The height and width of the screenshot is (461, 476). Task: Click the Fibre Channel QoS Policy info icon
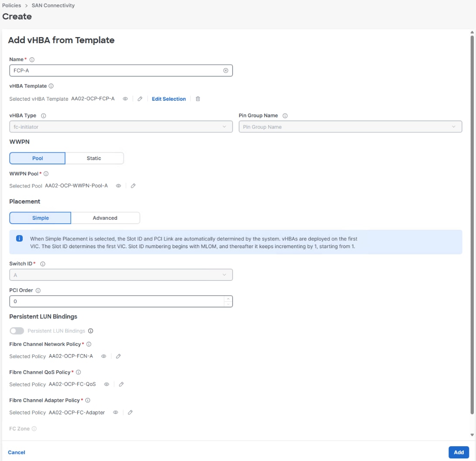79,372
